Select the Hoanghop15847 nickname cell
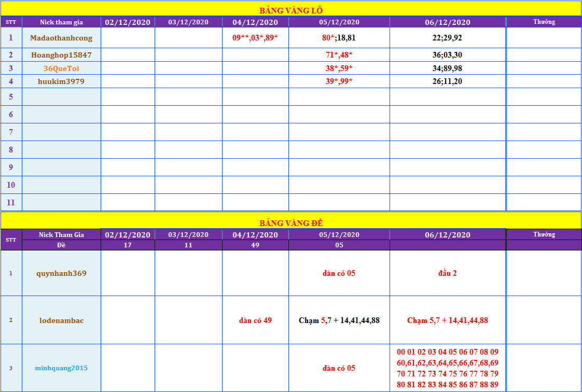582x392 pixels. tap(61, 55)
